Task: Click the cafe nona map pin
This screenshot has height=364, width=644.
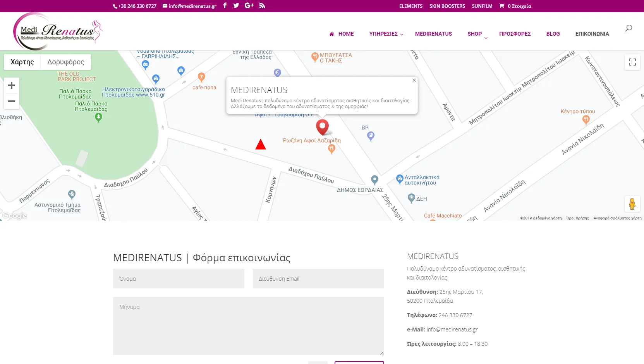Action: coord(201,77)
